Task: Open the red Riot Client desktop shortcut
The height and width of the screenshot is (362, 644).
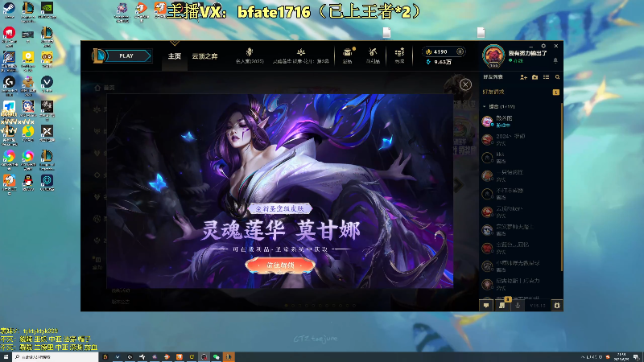Action: (x=9, y=35)
